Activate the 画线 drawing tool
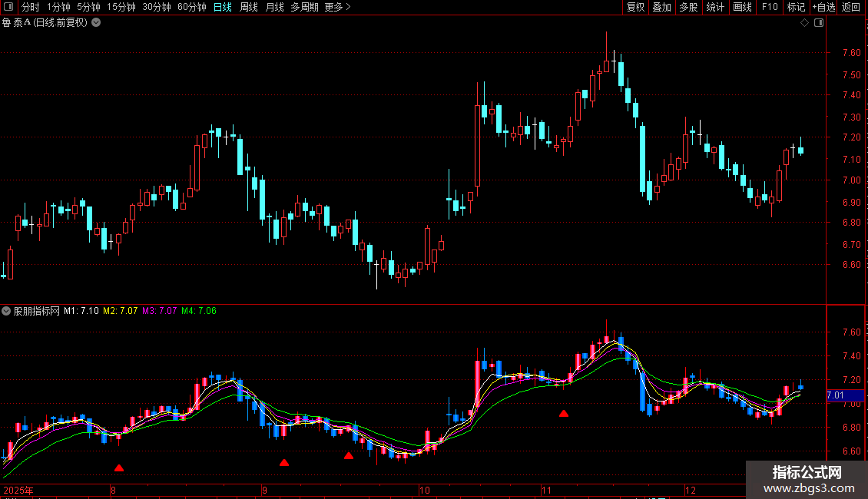 click(x=742, y=7)
